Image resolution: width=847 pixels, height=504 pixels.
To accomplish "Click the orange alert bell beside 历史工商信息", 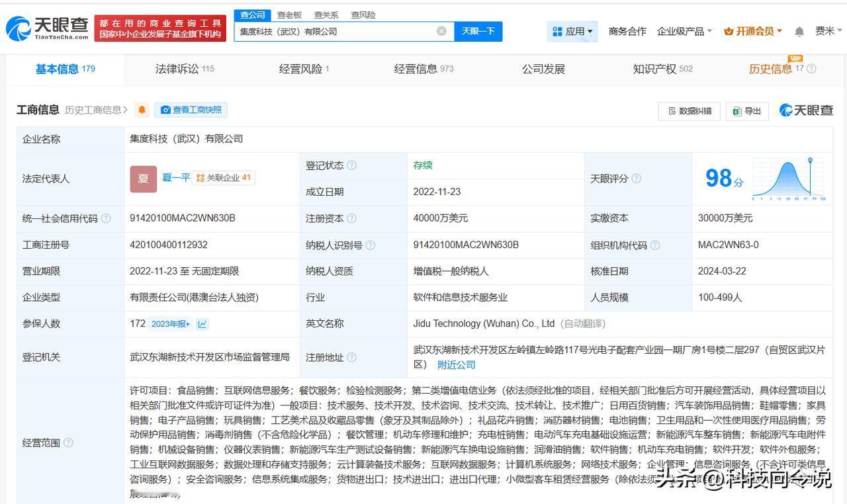I will 142,110.
